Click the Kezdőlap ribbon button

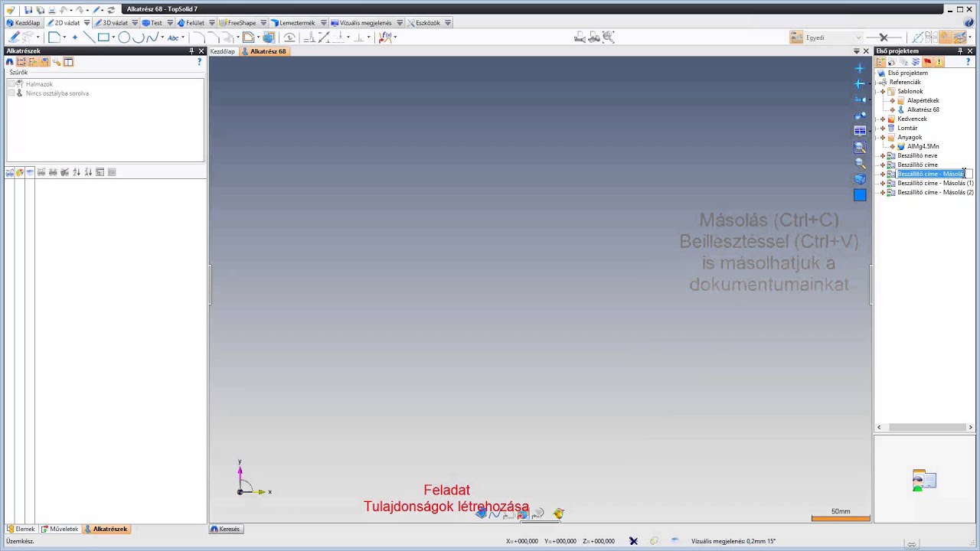(23, 23)
